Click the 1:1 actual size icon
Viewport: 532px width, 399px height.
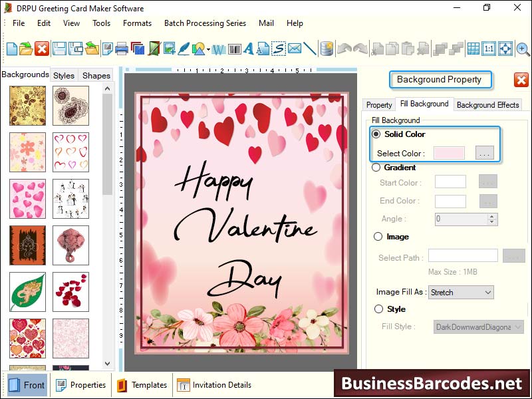point(489,49)
